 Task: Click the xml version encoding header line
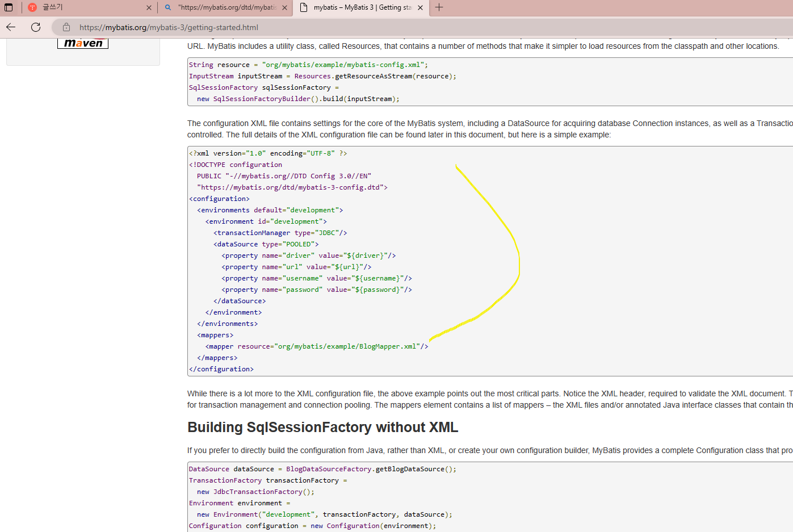[268, 153]
